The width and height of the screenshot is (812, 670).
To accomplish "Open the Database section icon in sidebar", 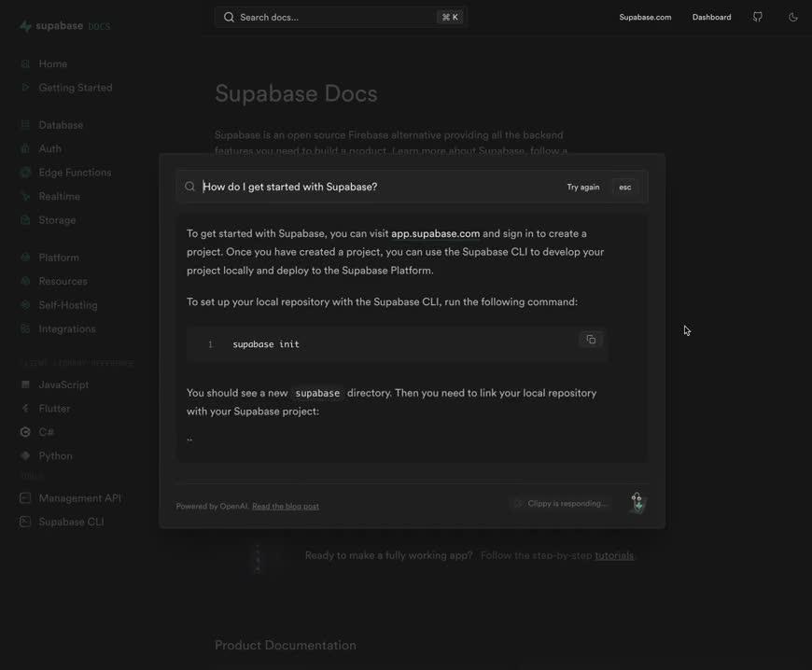I will (x=25, y=124).
